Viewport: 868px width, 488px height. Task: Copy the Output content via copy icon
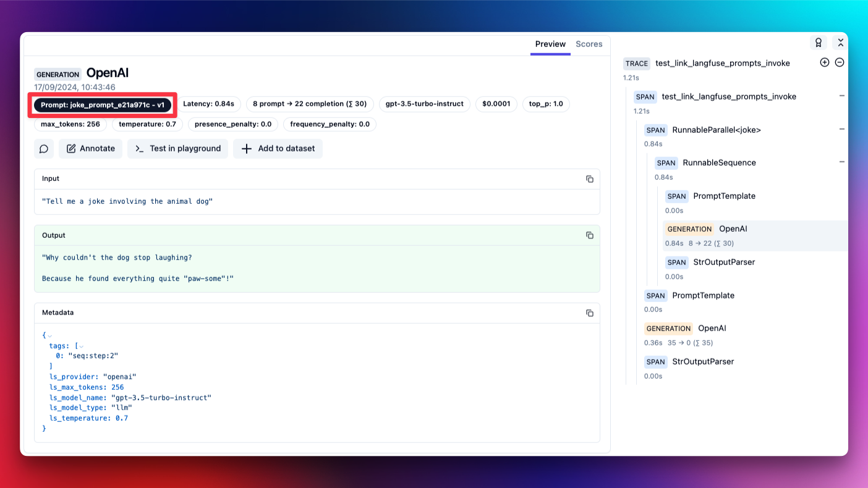[x=589, y=235]
